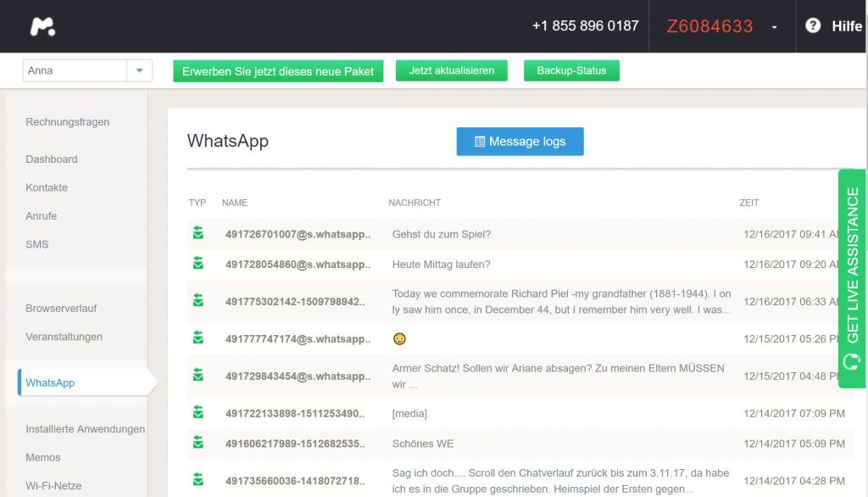
Task: Click contact 491735660036-1418072718..
Action: pos(295,480)
